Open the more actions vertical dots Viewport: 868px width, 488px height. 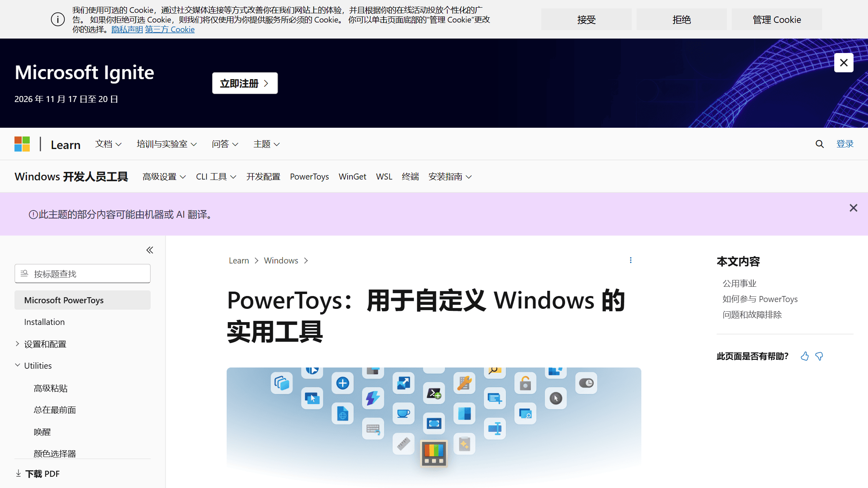[631, 260]
